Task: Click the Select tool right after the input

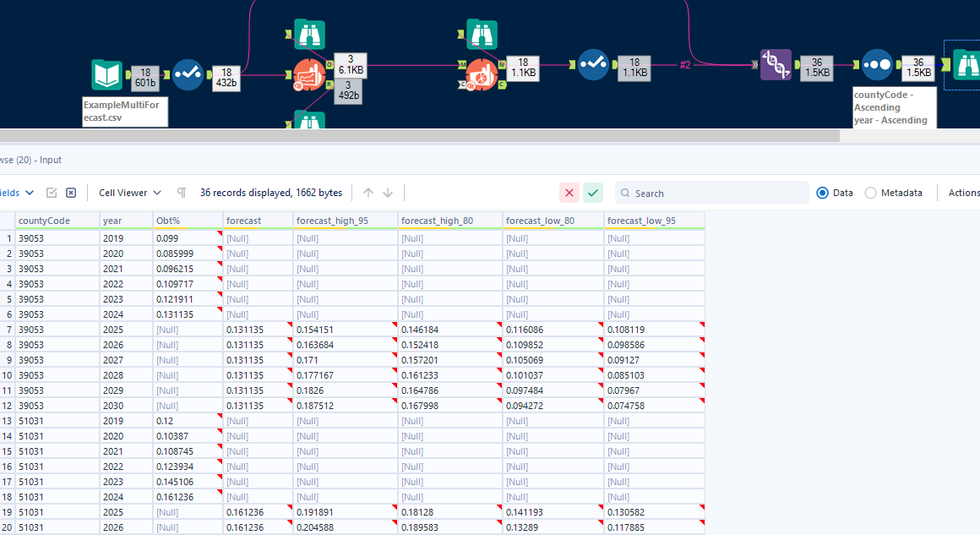Action: click(188, 74)
